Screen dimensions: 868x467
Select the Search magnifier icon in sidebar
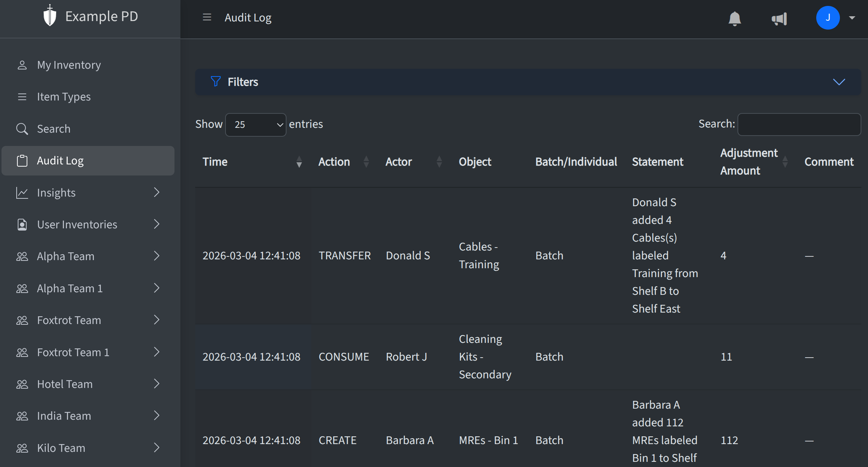pos(22,129)
